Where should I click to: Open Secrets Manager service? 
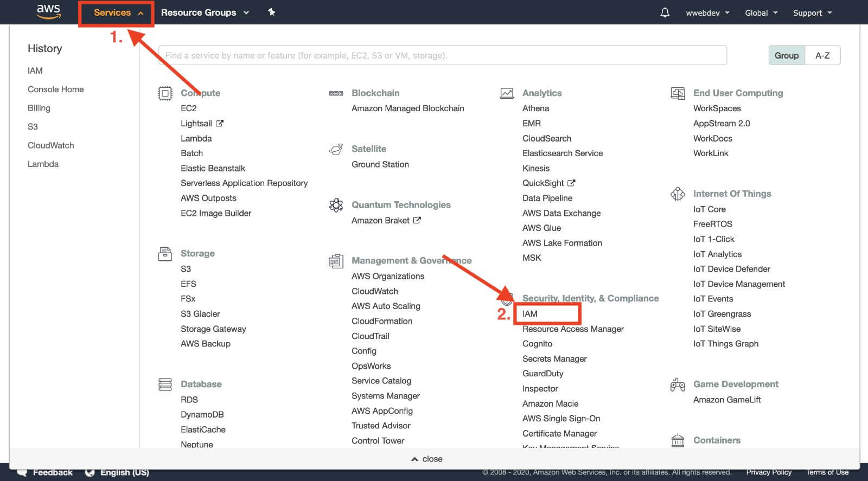pos(554,359)
